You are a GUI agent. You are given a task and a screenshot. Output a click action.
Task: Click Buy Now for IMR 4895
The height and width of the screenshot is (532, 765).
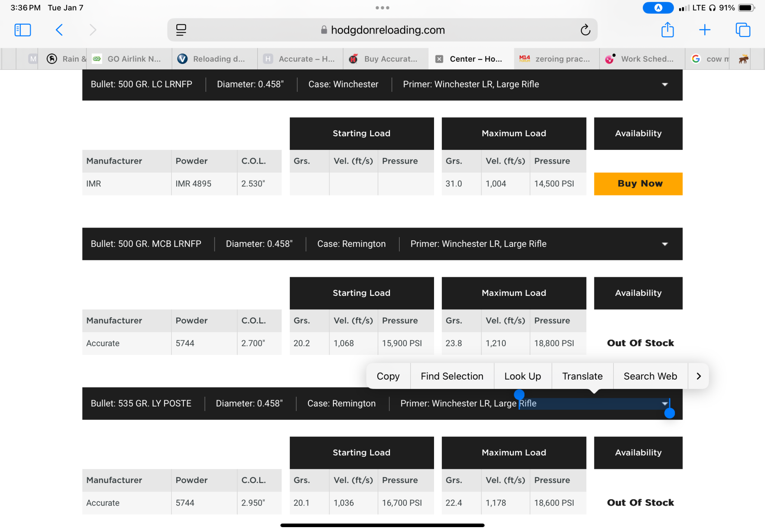[x=638, y=184]
